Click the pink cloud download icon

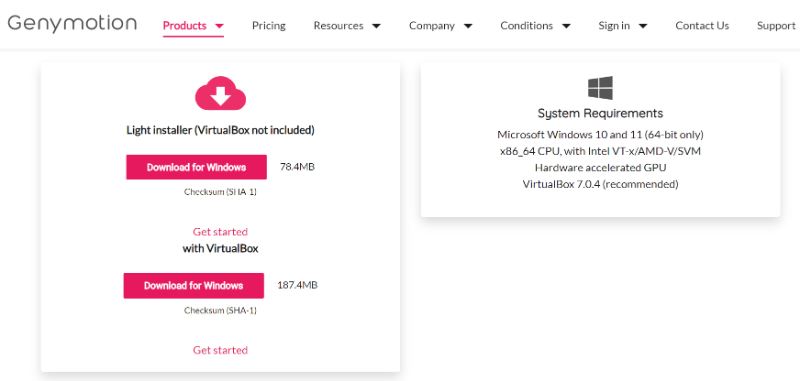pos(220,93)
